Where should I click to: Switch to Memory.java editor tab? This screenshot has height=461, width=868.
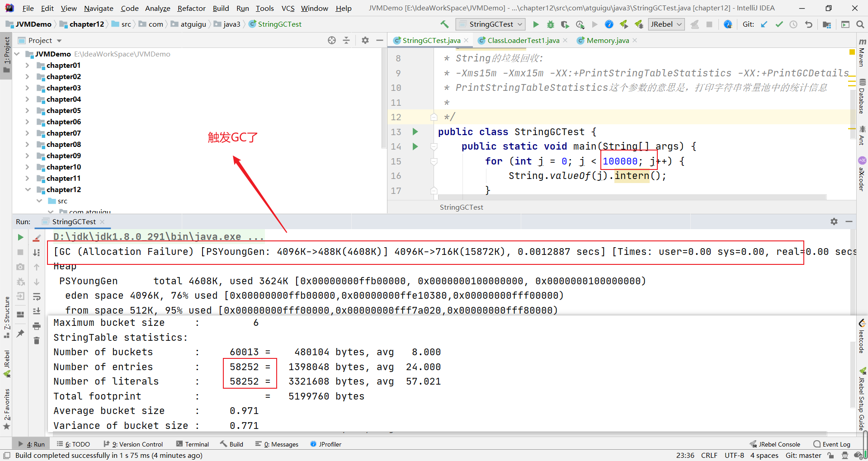click(x=608, y=40)
